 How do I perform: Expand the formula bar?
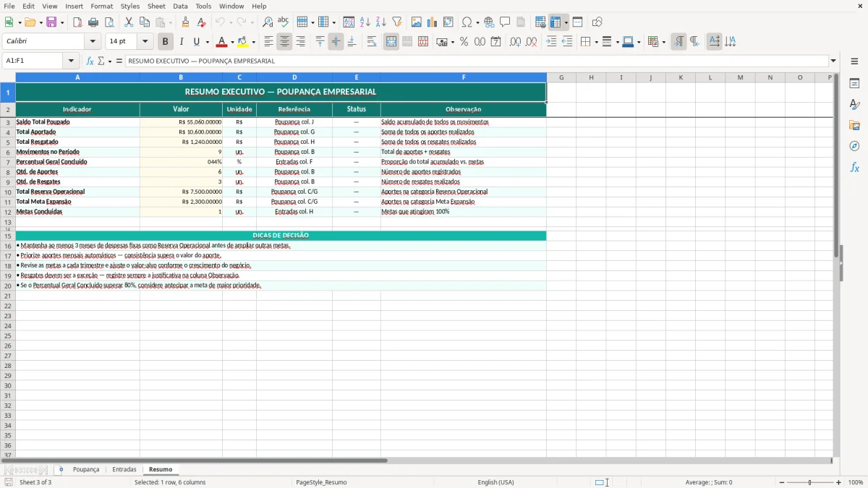click(x=833, y=61)
